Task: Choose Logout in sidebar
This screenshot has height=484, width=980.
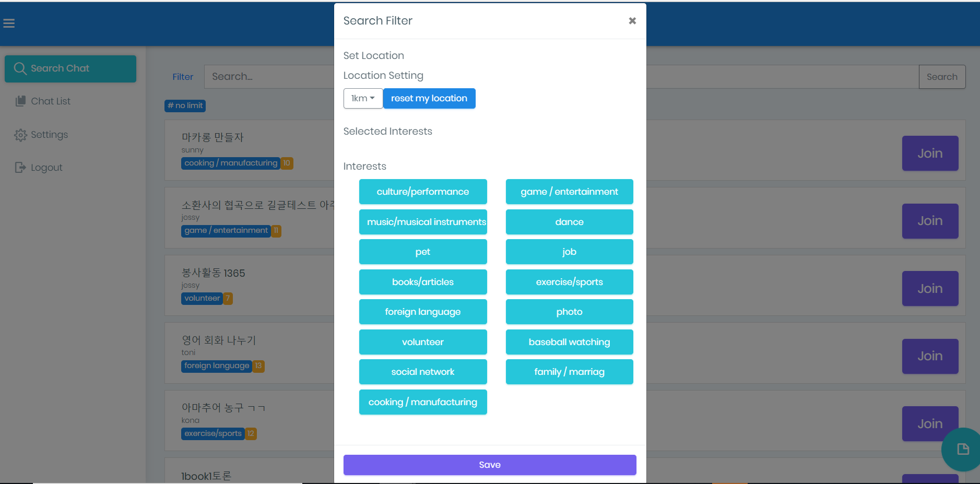Action: pyautogui.click(x=46, y=168)
